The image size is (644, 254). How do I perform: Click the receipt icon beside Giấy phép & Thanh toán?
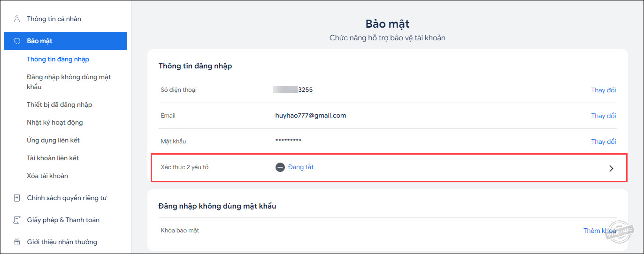point(17,220)
